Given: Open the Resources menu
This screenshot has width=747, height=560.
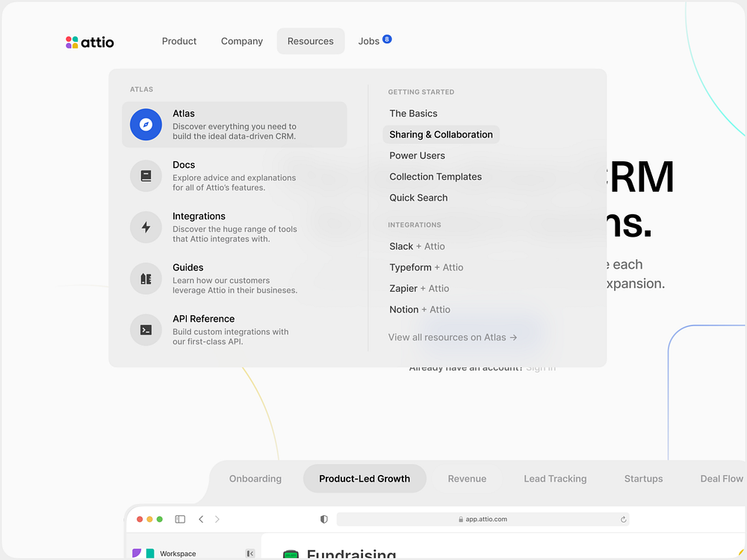Looking at the screenshot, I should click(x=311, y=41).
